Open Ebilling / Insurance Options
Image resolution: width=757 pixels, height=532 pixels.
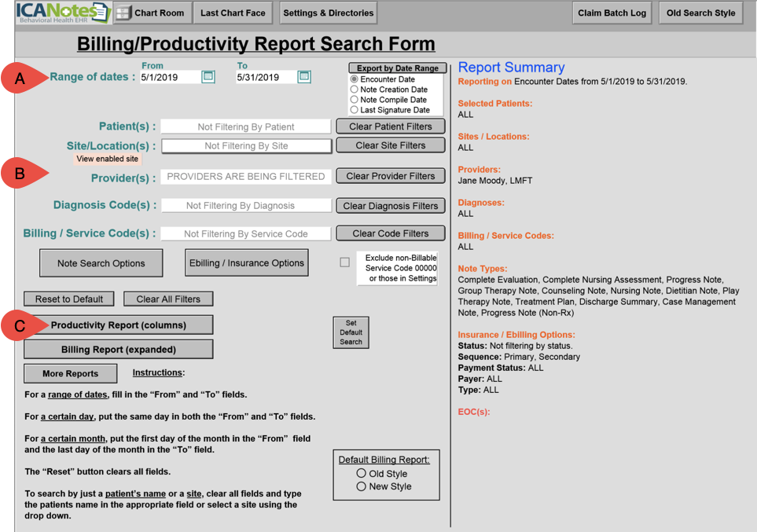pyautogui.click(x=247, y=262)
